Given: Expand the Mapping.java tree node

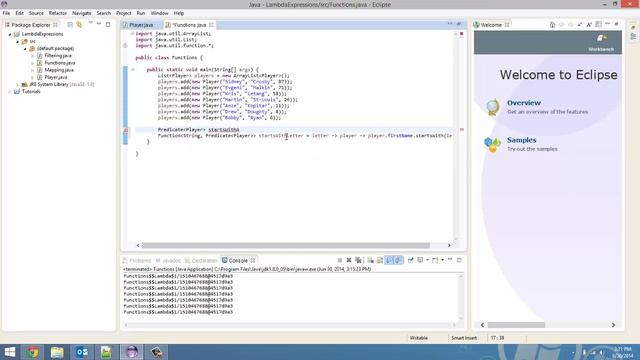Looking at the screenshot, I should pyautogui.click(x=32, y=70).
